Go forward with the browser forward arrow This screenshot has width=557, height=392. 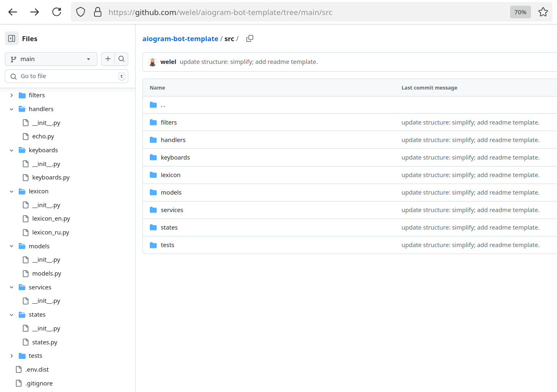(35, 12)
